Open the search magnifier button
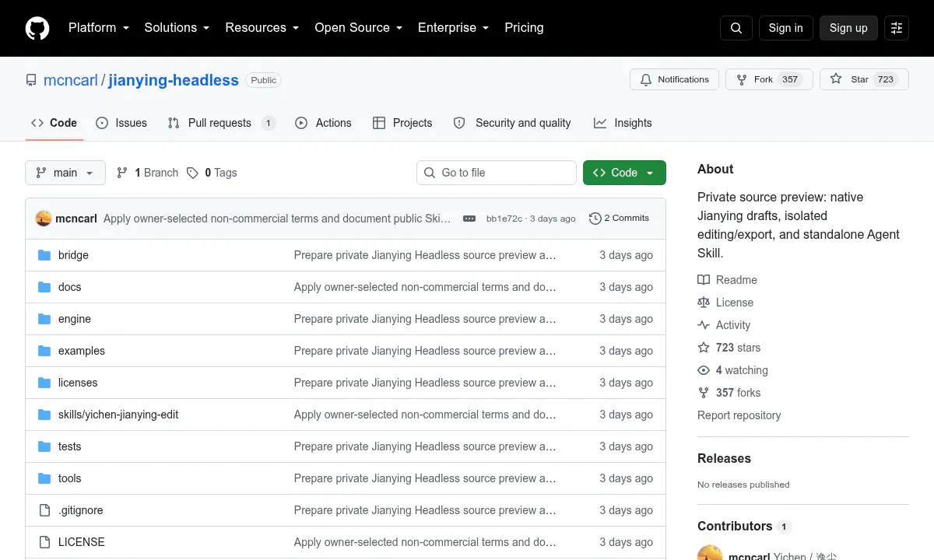Screen dimensions: 934x560 tap(736, 28)
